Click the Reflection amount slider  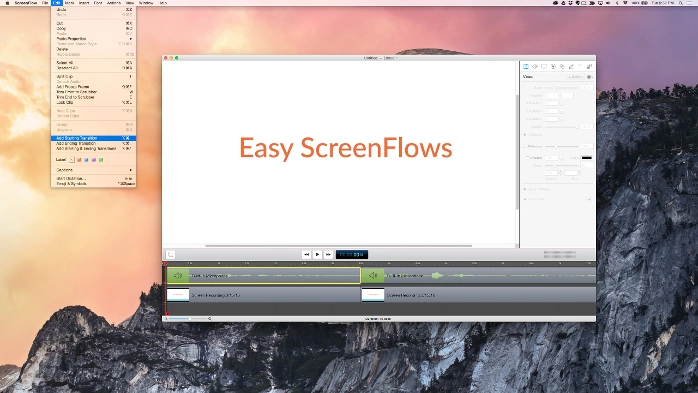pos(562,146)
